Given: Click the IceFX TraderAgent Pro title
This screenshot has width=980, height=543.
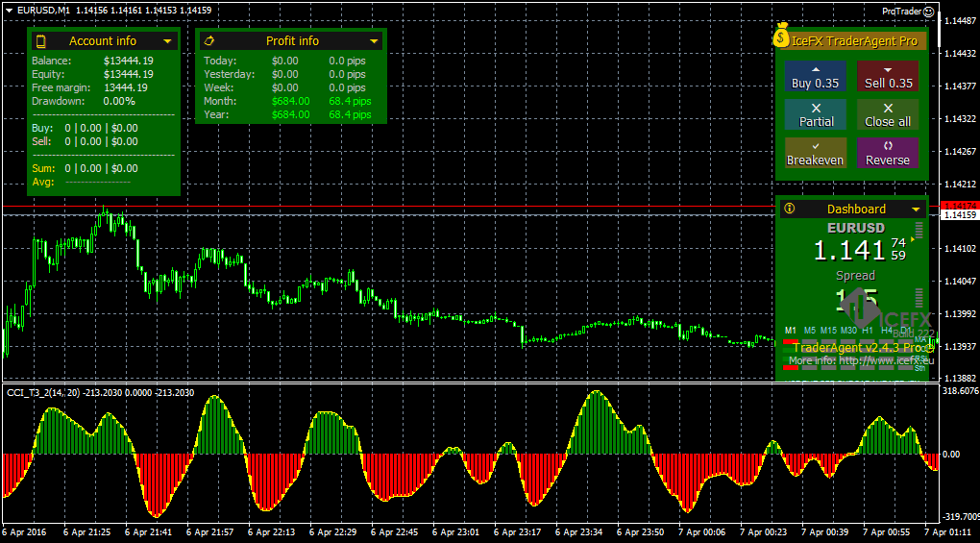Looking at the screenshot, I should [x=854, y=41].
